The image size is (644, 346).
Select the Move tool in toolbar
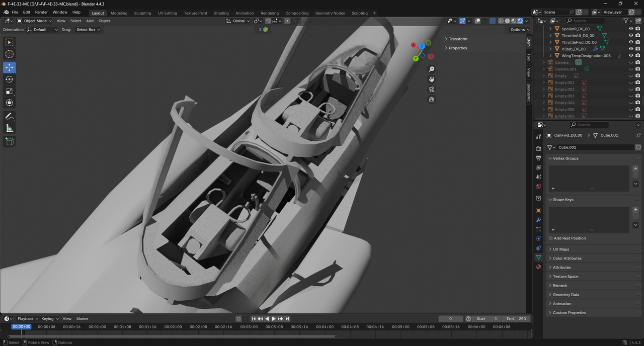click(9, 67)
